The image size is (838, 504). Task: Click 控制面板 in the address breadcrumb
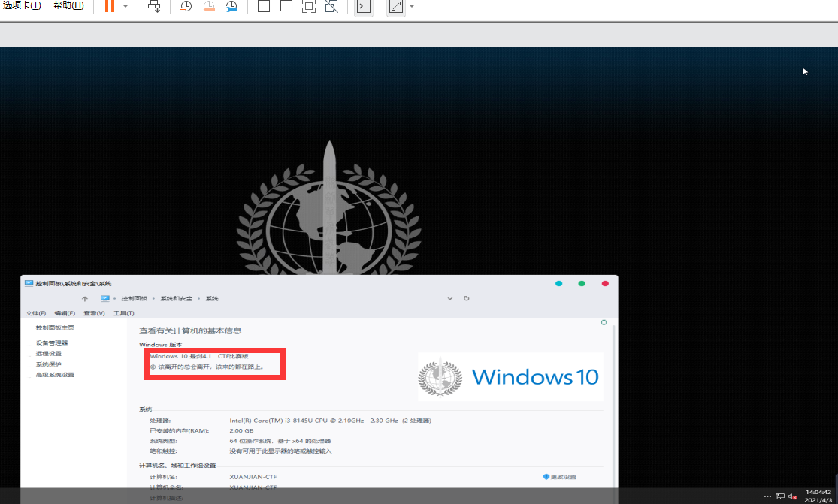click(134, 298)
